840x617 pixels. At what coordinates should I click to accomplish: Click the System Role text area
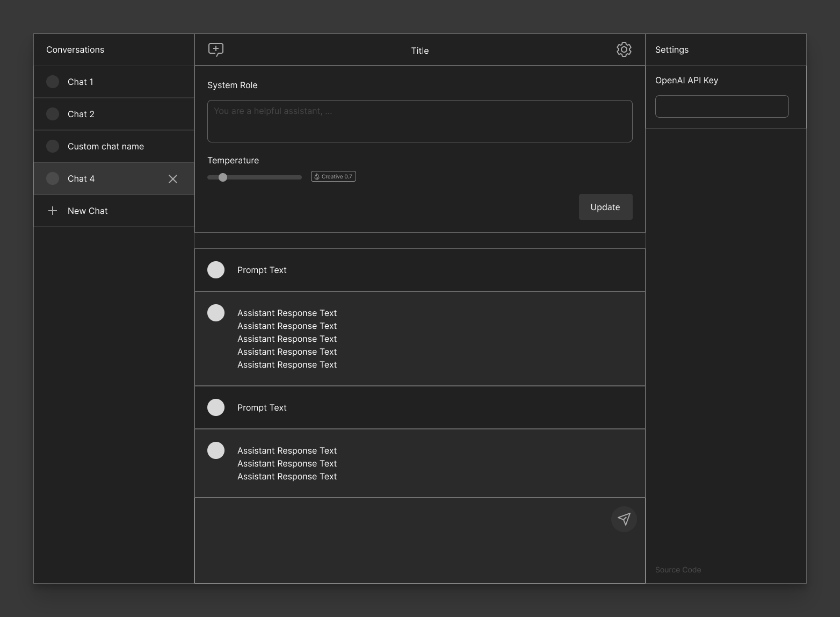click(x=419, y=121)
